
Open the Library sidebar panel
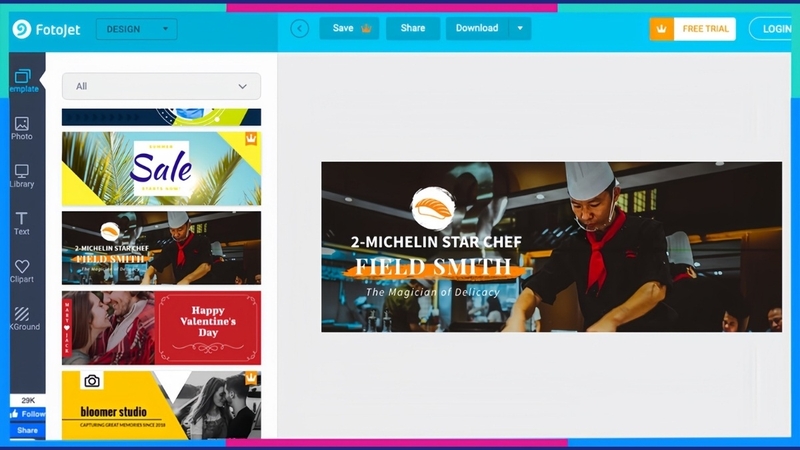click(x=21, y=176)
